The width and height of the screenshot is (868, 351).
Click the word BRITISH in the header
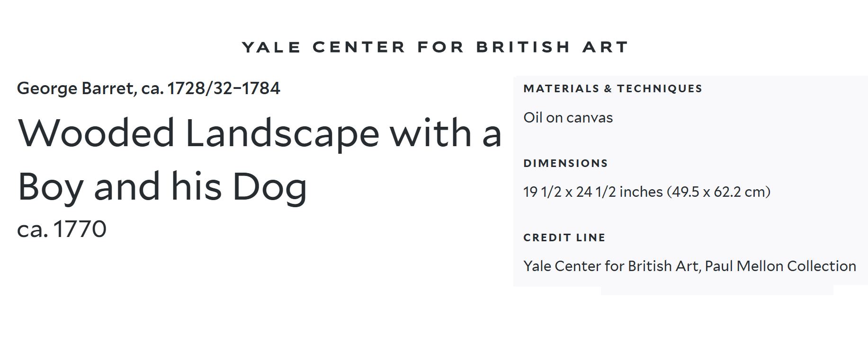523,47
